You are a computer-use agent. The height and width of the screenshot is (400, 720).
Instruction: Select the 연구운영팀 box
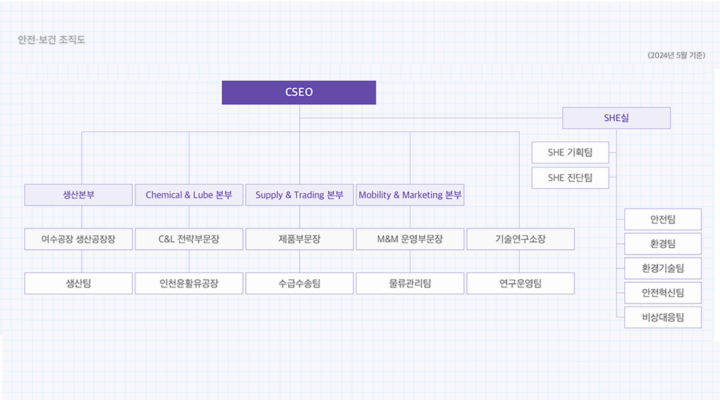[x=520, y=283]
